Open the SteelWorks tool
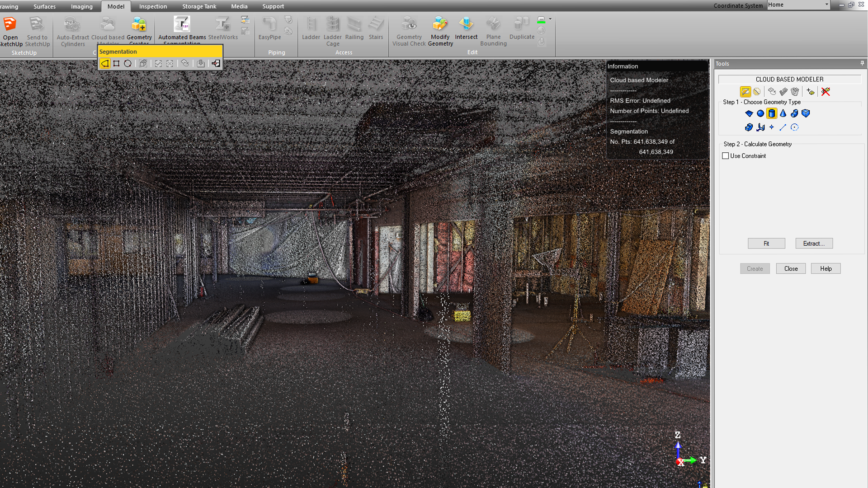The height and width of the screenshot is (488, 868). [x=223, y=28]
